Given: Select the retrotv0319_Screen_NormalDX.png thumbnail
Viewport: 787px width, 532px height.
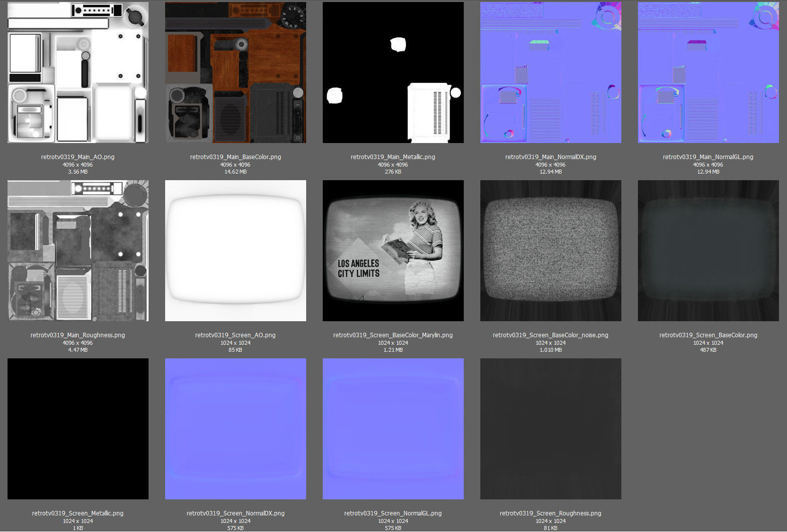Looking at the screenshot, I should pyautogui.click(x=235, y=429).
